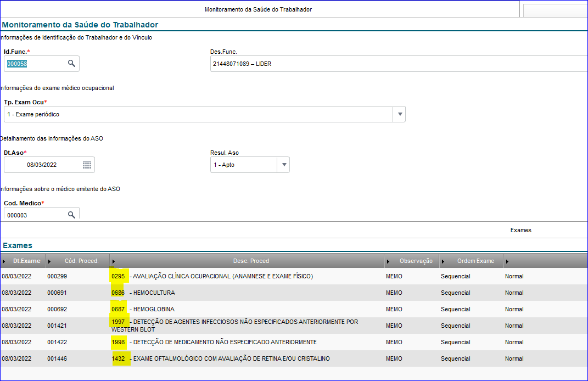Click arrow marker left of Ordem Exame header
This screenshot has height=381, width=588.
click(x=443, y=261)
